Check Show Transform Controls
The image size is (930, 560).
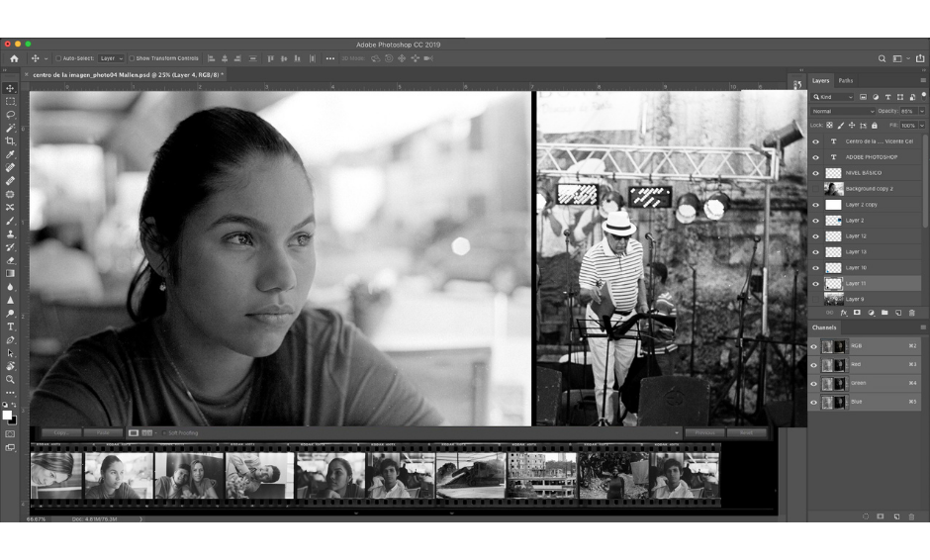pos(132,58)
